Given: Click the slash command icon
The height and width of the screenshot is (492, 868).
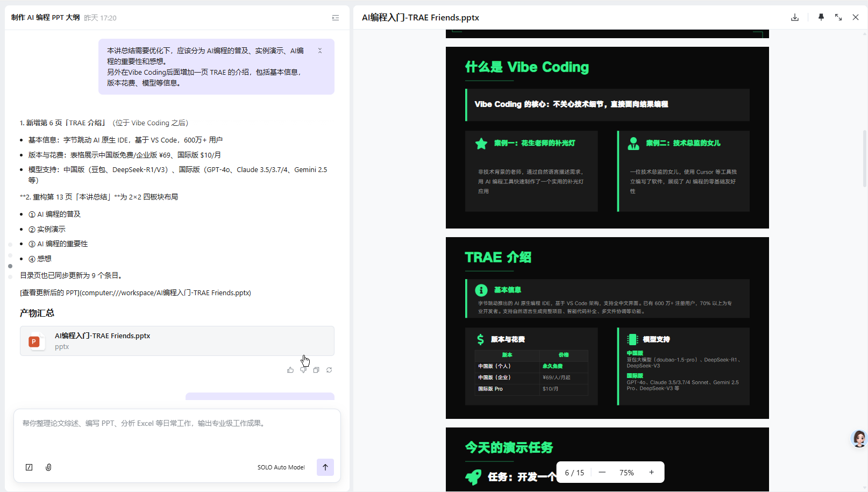Looking at the screenshot, I should pos(29,467).
